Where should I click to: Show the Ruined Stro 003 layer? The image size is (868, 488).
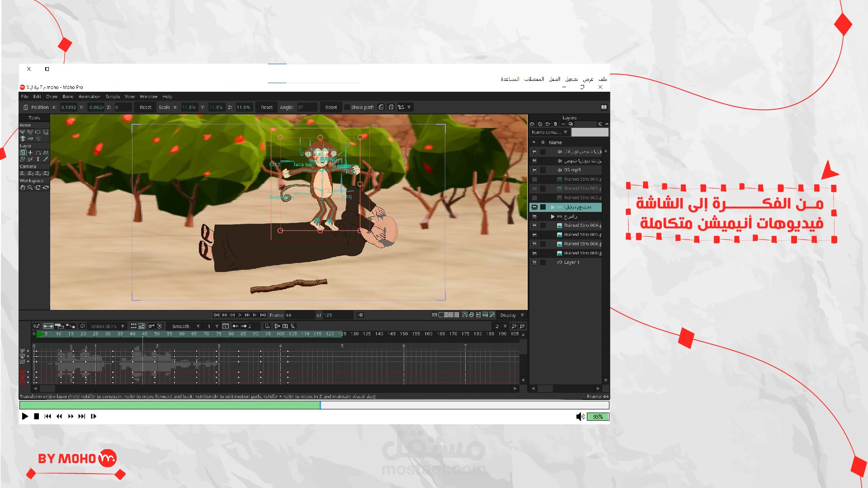tap(534, 198)
